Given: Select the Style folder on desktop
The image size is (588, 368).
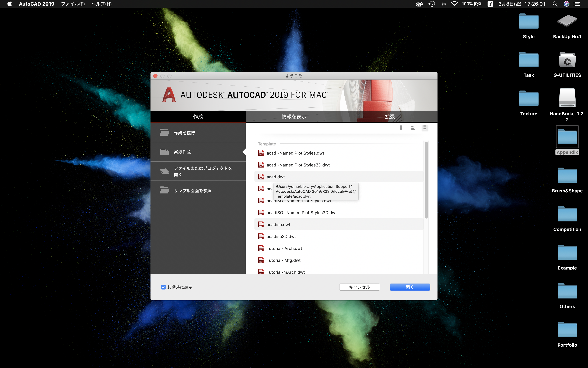Looking at the screenshot, I should point(529,21).
